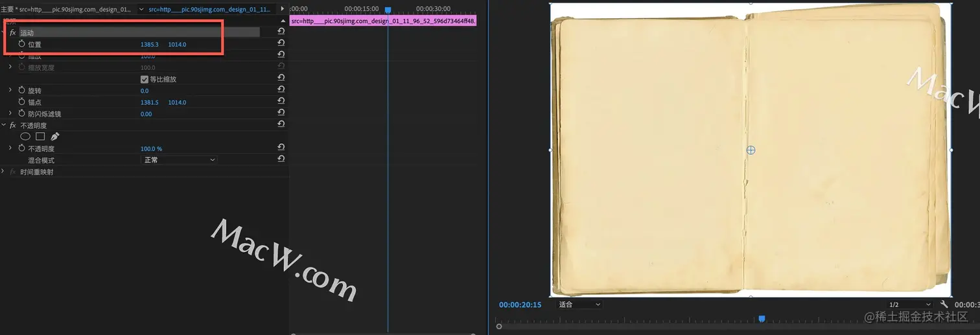Select the blue src=http sequence clip tab
The width and height of the screenshot is (980, 335).
point(210,10)
